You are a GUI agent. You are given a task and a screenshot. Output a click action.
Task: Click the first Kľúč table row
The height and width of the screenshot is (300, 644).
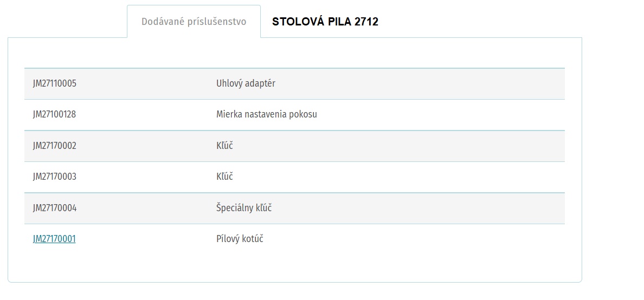pyautogui.click(x=294, y=146)
